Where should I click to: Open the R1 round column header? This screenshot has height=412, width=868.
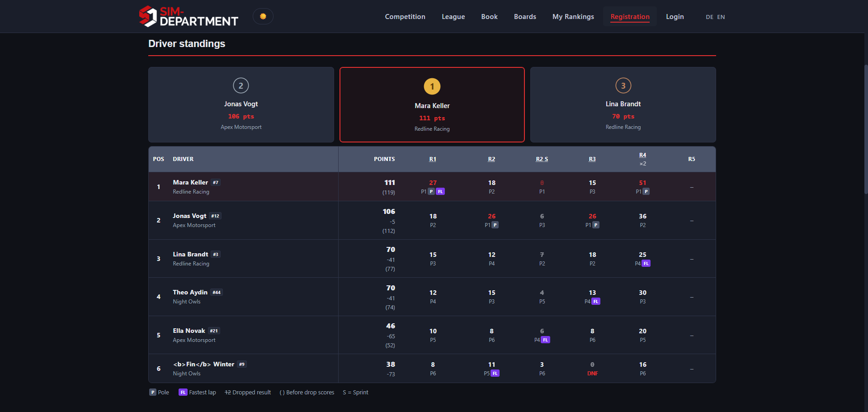pyautogui.click(x=433, y=159)
